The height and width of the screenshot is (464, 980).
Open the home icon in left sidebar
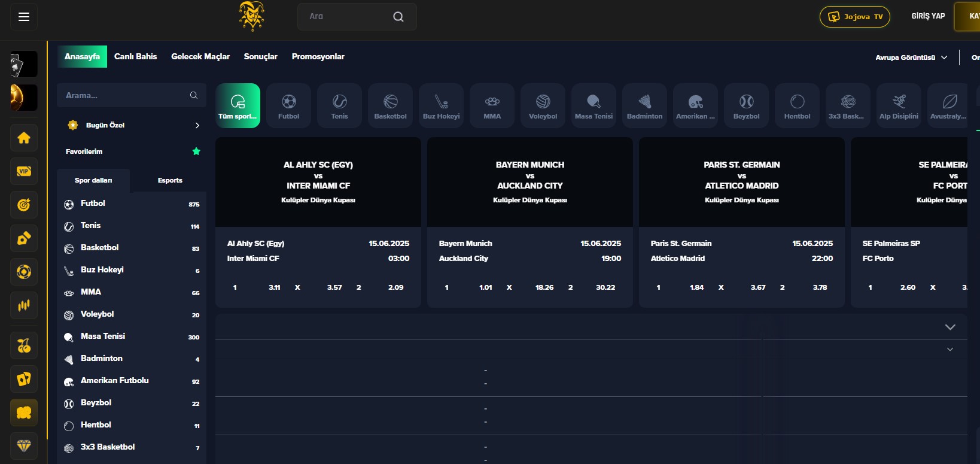(24, 138)
